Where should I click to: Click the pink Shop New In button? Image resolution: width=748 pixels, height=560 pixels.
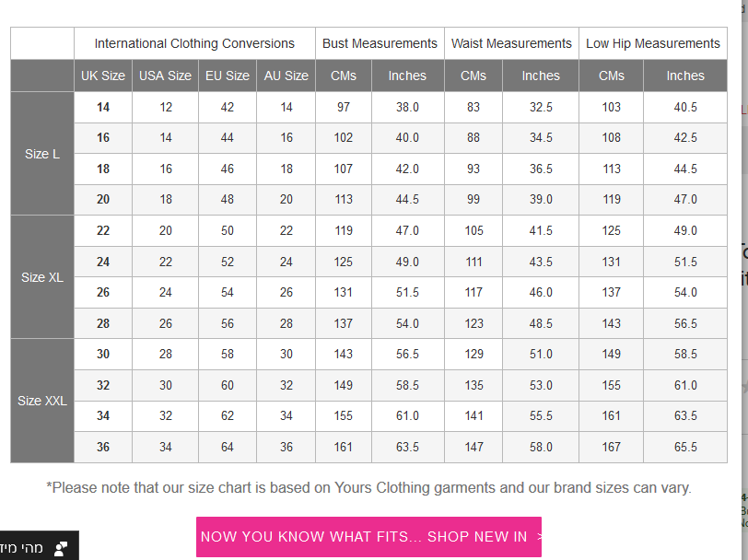pyautogui.click(x=368, y=537)
